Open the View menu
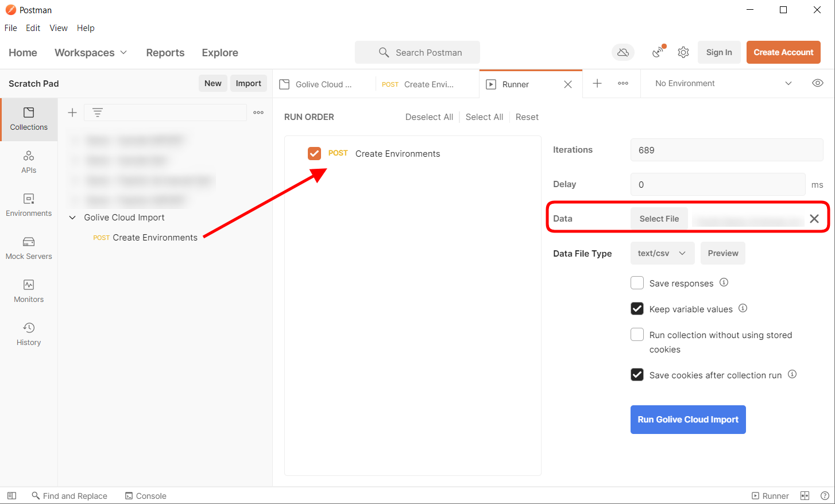This screenshot has width=835, height=504. [58, 28]
